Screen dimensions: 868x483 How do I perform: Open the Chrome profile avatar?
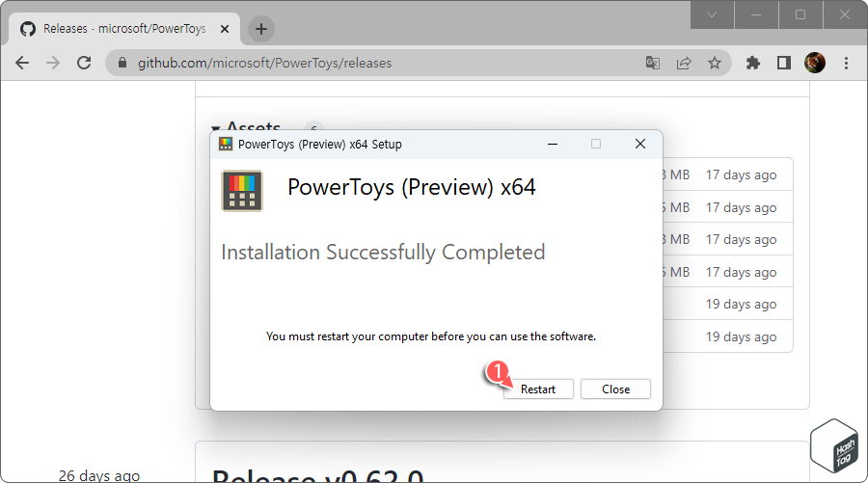[815, 63]
